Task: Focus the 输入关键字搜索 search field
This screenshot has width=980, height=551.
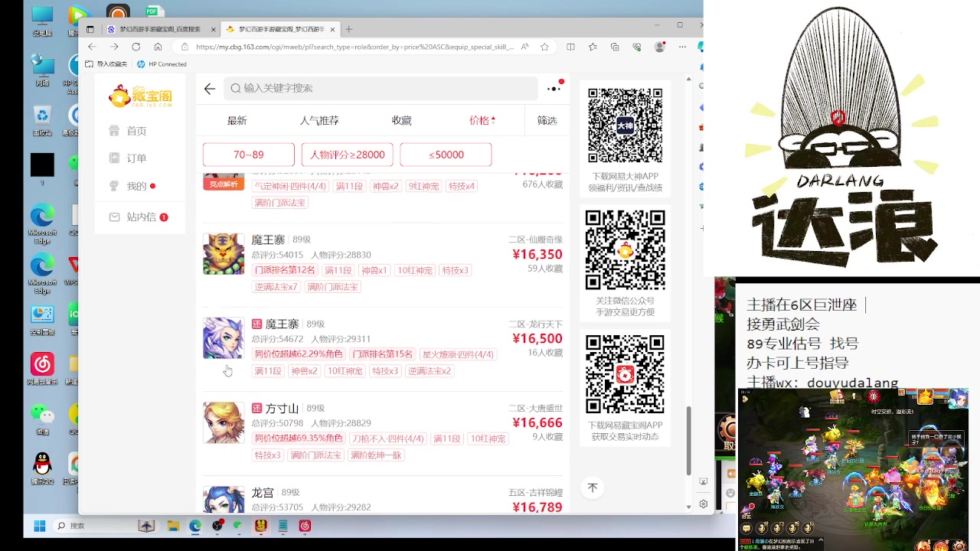Action: click(381, 88)
